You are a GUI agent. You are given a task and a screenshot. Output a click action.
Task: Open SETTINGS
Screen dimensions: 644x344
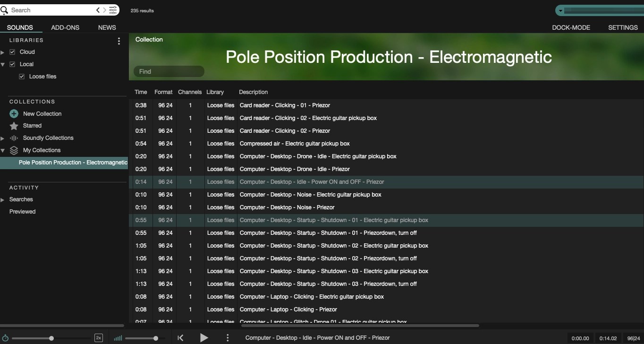pyautogui.click(x=623, y=27)
